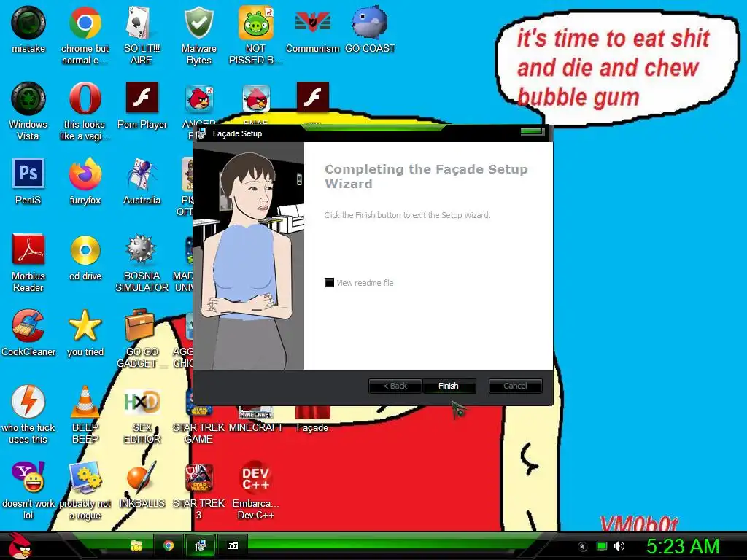Viewport: 747px width, 560px height.
Task: Select the Flash 'Porn Player' icon
Action: pos(142,106)
